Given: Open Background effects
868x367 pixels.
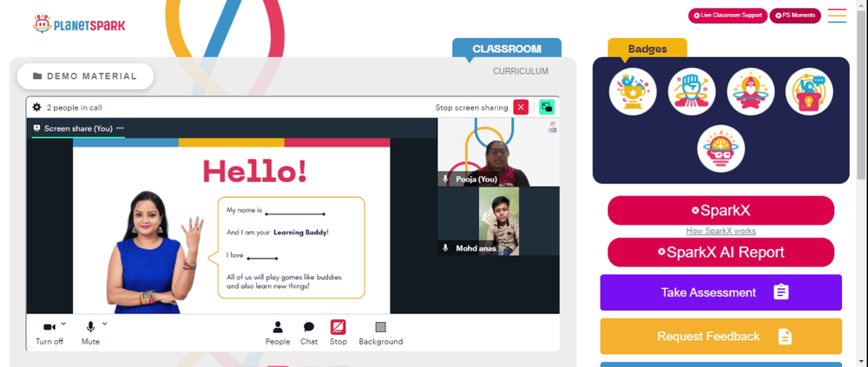Looking at the screenshot, I should click(x=381, y=333).
